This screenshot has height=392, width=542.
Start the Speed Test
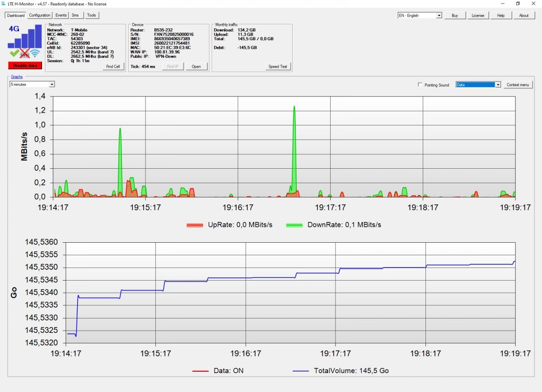278,67
